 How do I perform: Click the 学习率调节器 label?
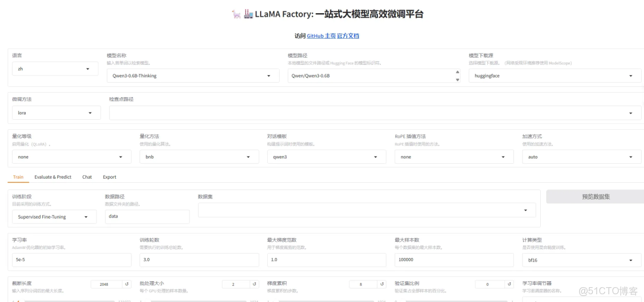click(537, 283)
